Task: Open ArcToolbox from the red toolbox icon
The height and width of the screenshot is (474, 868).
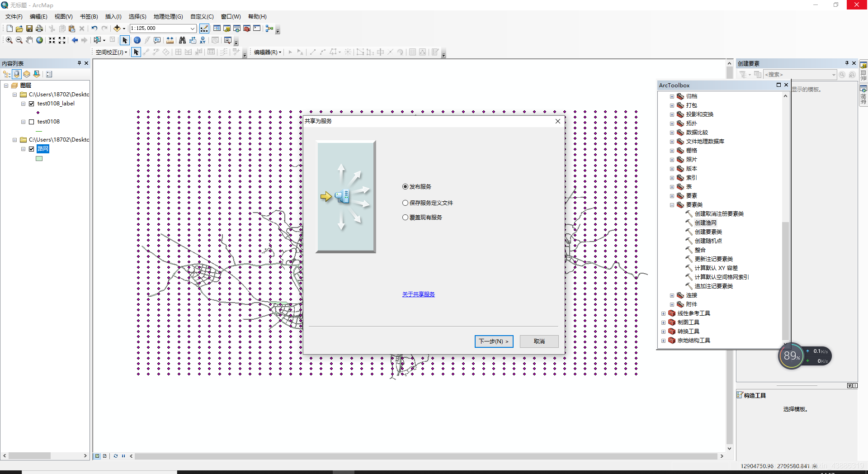Action: point(247,28)
